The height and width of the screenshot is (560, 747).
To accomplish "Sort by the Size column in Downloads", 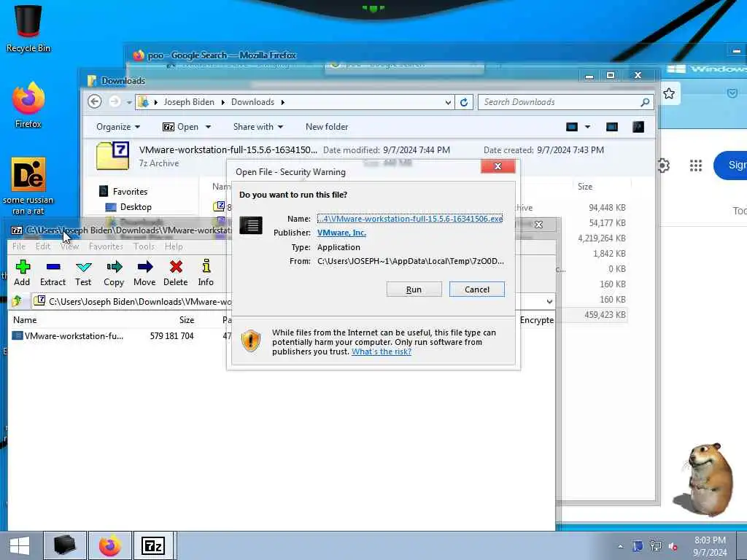I will [585, 187].
